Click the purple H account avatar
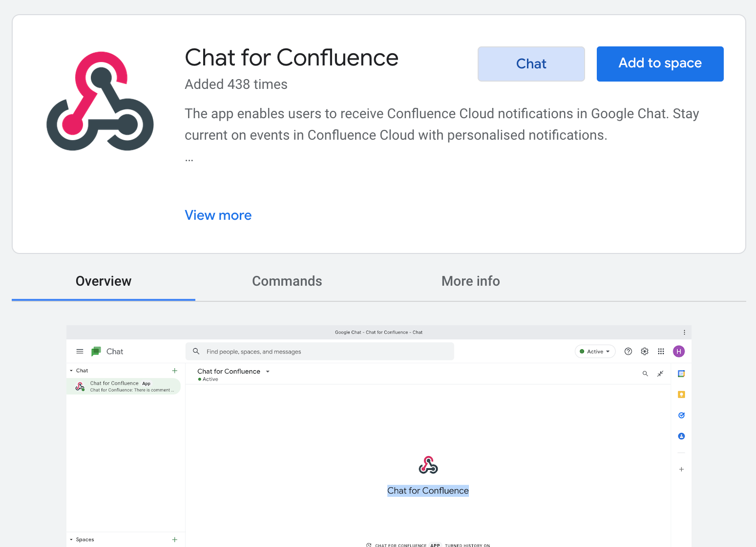 coord(679,351)
